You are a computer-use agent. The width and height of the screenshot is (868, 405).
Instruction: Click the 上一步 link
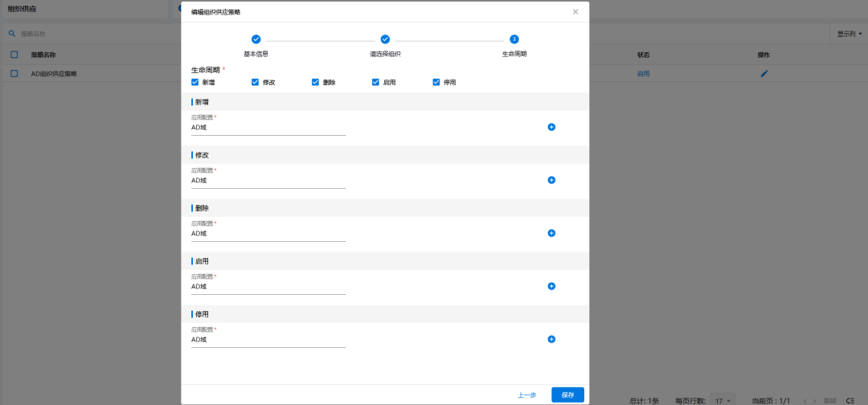click(x=527, y=395)
